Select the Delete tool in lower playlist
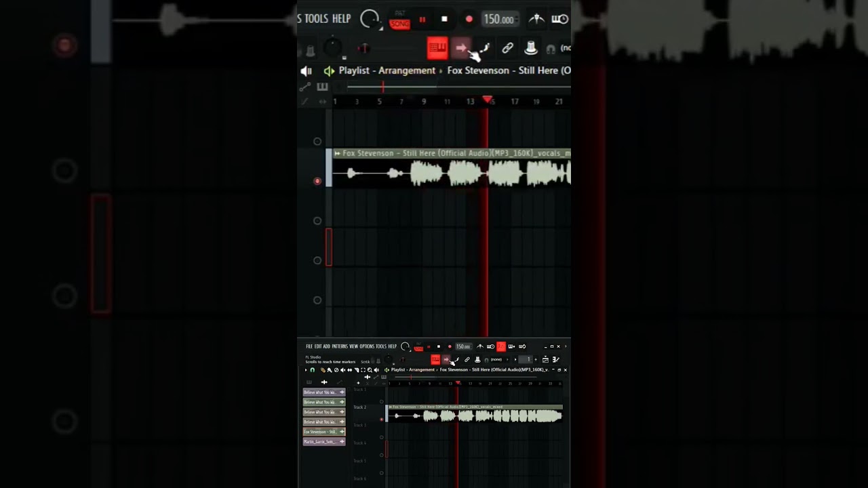Screen dimensions: 868x488 (336, 370)
